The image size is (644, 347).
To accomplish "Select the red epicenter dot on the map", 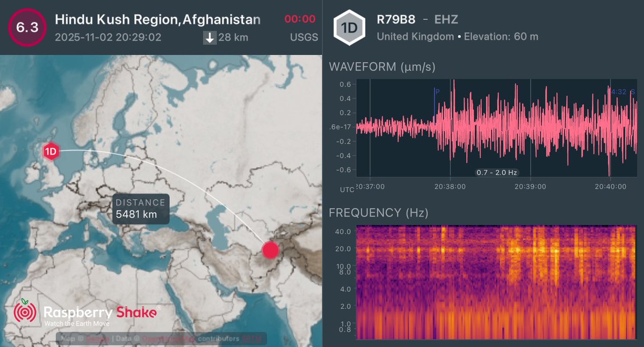I will pos(271,249).
